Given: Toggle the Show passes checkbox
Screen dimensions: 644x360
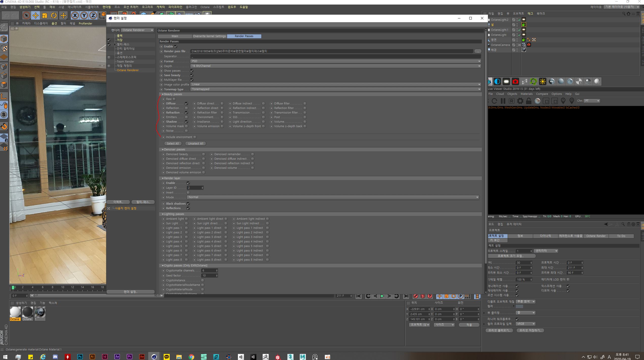Looking at the screenshot, I should click(192, 71).
